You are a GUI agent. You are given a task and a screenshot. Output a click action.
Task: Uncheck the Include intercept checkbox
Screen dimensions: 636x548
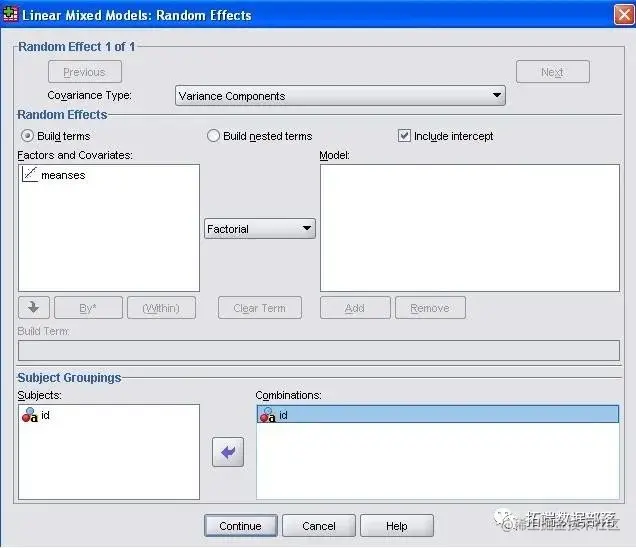pos(404,135)
